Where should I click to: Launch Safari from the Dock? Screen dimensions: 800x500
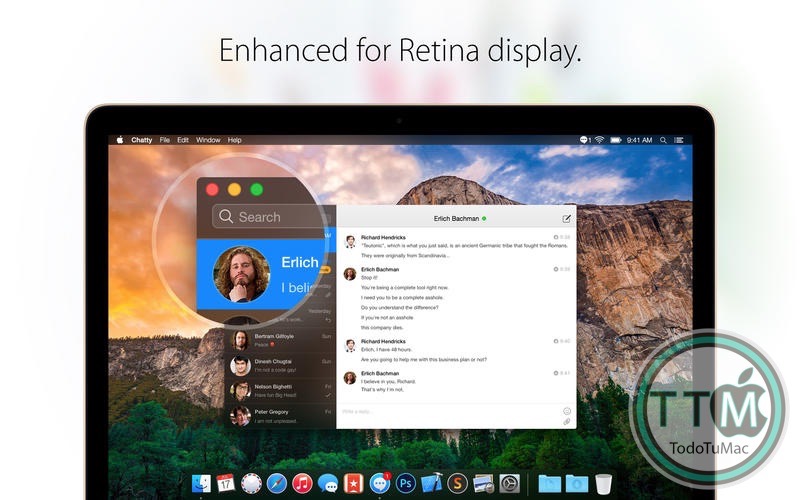tap(277, 483)
